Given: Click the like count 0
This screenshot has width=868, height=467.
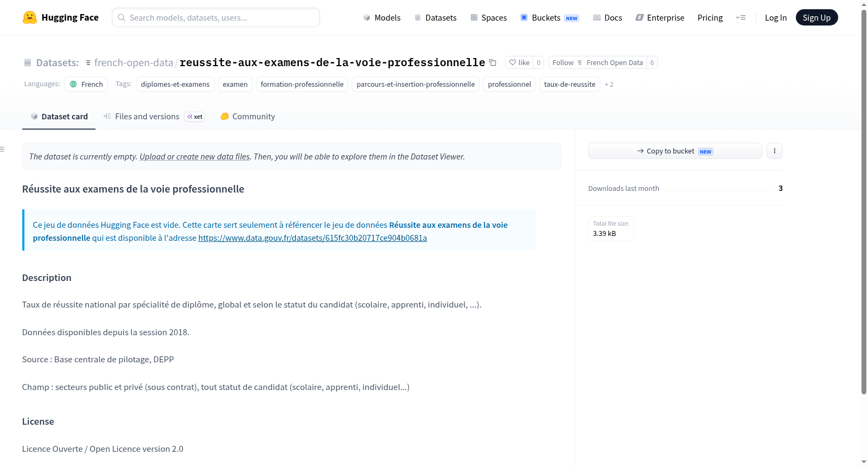Looking at the screenshot, I should click(x=538, y=62).
